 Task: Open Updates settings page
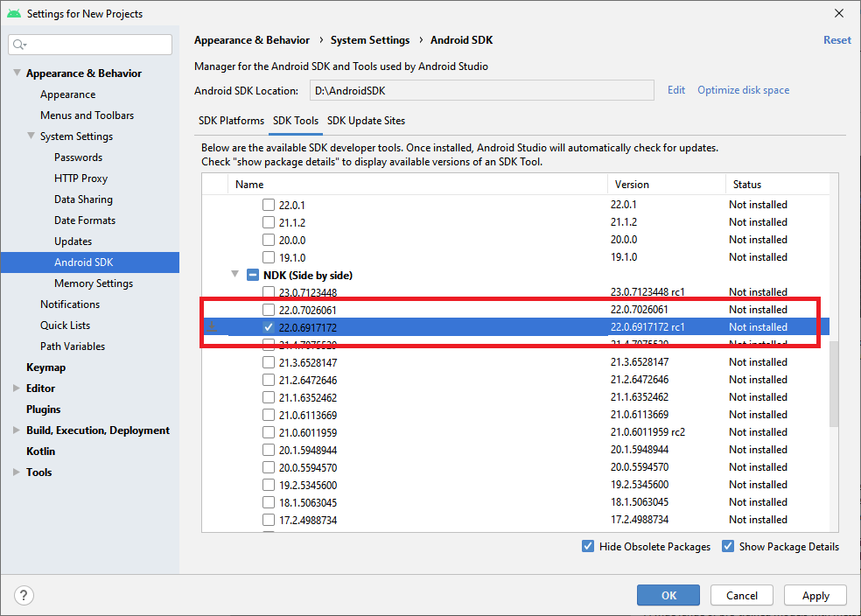click(73, 241)
